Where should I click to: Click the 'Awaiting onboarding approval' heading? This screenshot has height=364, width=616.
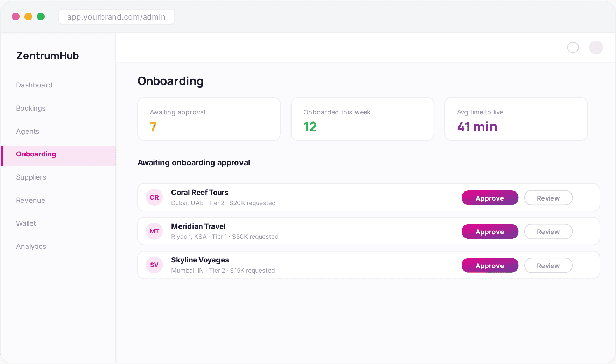pyautogui.click(x=194, y=162)
